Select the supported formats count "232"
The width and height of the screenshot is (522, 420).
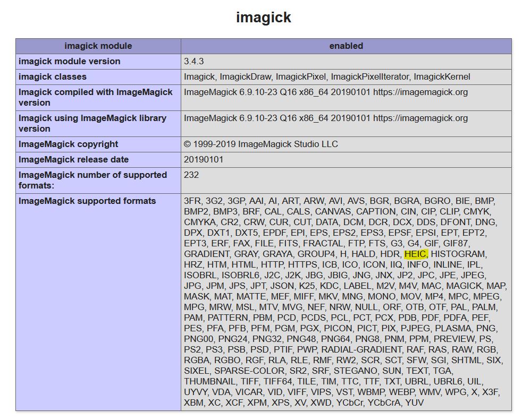click(191, 175)
